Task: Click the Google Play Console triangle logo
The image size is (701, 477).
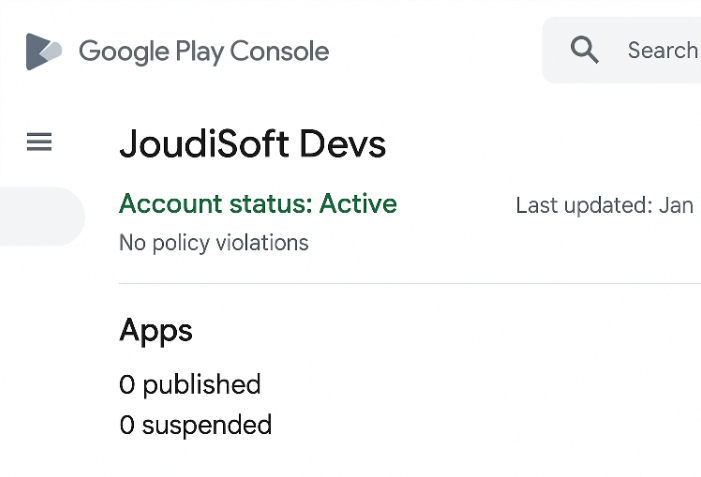Action: tap(44, 51)
